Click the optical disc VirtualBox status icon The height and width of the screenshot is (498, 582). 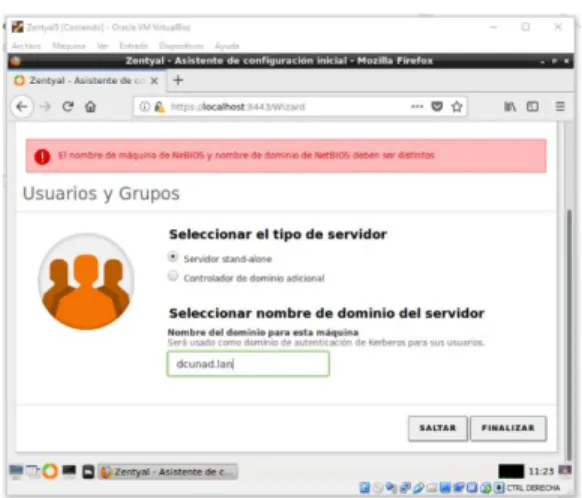(x=378, y=488)
